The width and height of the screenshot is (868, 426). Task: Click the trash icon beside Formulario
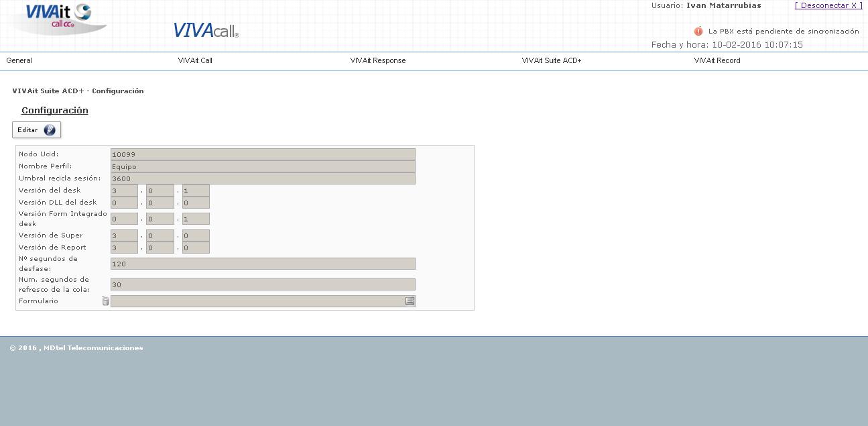point(105,301)
